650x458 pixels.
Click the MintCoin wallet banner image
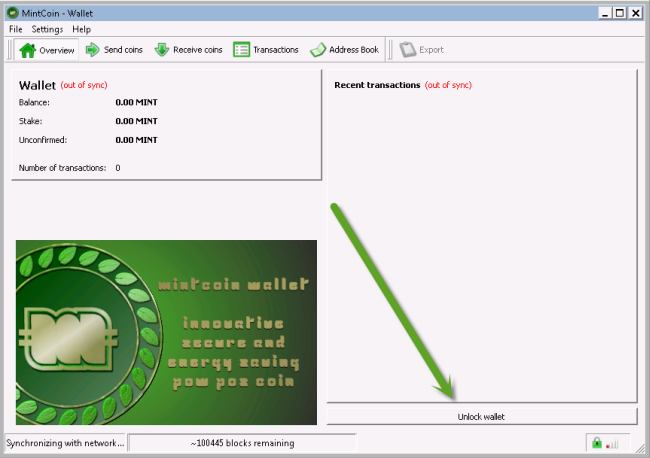pos(166,332)
